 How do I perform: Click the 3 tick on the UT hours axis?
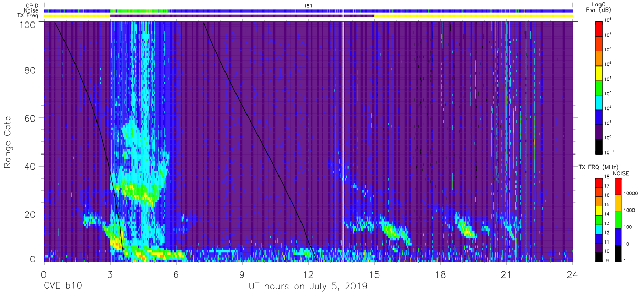(x=110, y=274)
